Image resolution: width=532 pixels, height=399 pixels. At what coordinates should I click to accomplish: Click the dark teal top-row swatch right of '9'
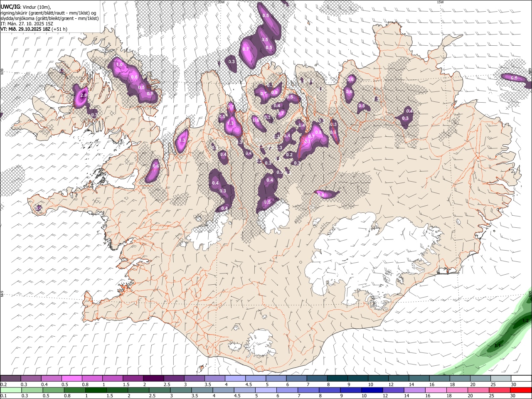click(357, 378)
